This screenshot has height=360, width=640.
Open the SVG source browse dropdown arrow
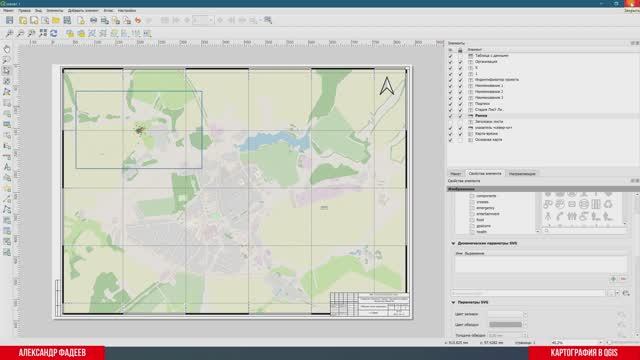point(618,293)
